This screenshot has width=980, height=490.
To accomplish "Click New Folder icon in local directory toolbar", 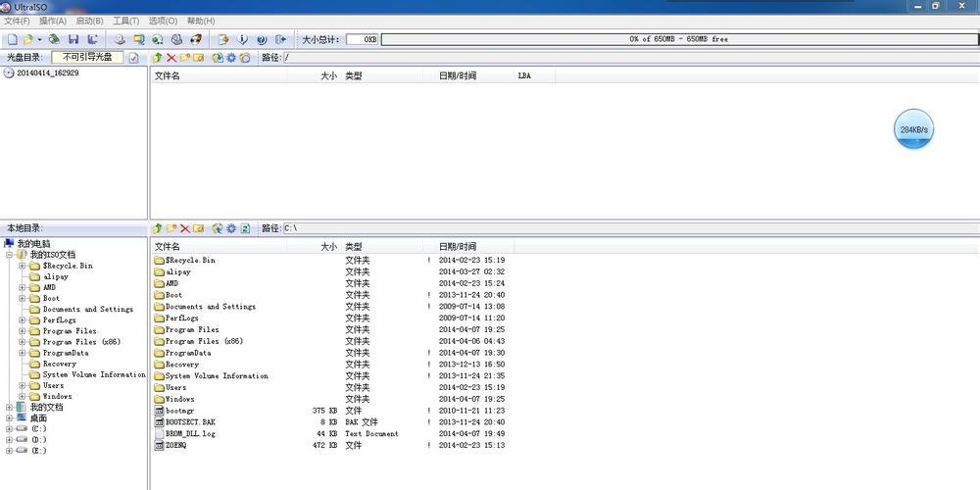I will (x=171, y=228).
